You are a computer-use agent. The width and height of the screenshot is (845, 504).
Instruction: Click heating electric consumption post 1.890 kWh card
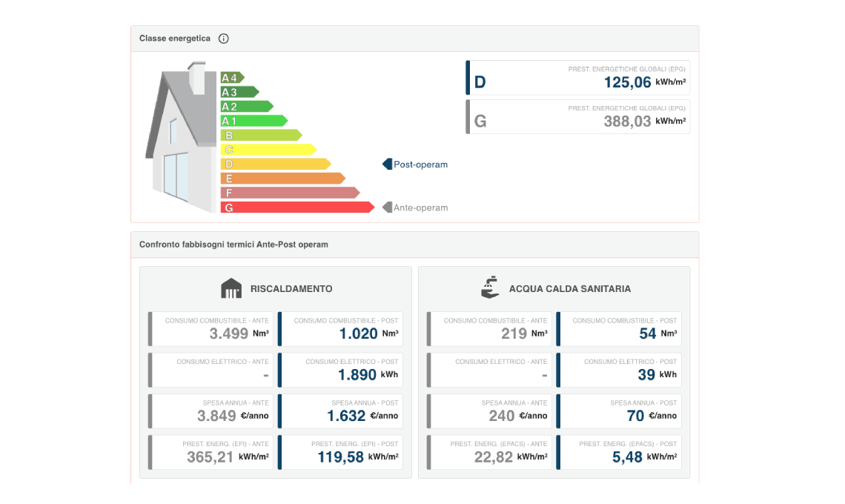pyautogui.click(x=340, y=370)
